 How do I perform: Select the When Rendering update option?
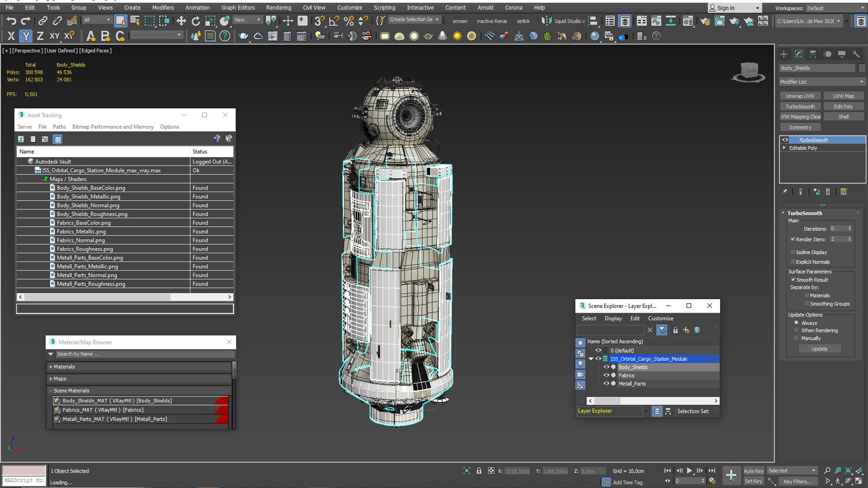point(797,330)
